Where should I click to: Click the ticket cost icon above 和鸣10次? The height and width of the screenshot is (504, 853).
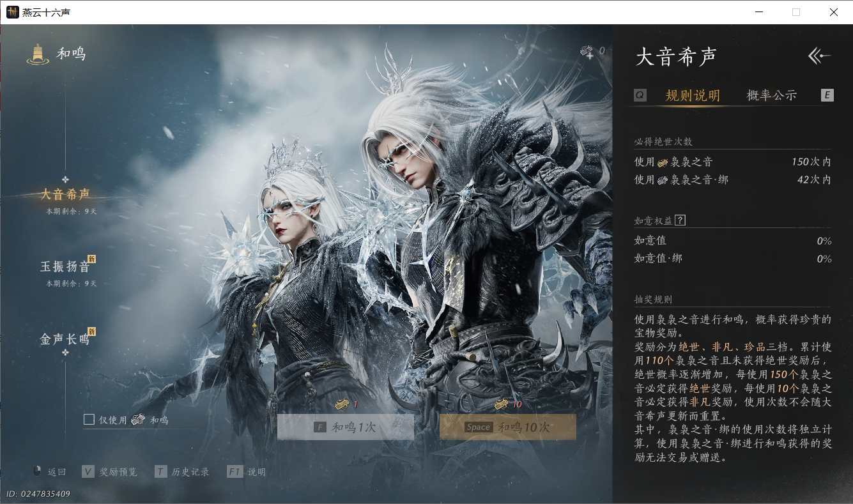(502, 404)
